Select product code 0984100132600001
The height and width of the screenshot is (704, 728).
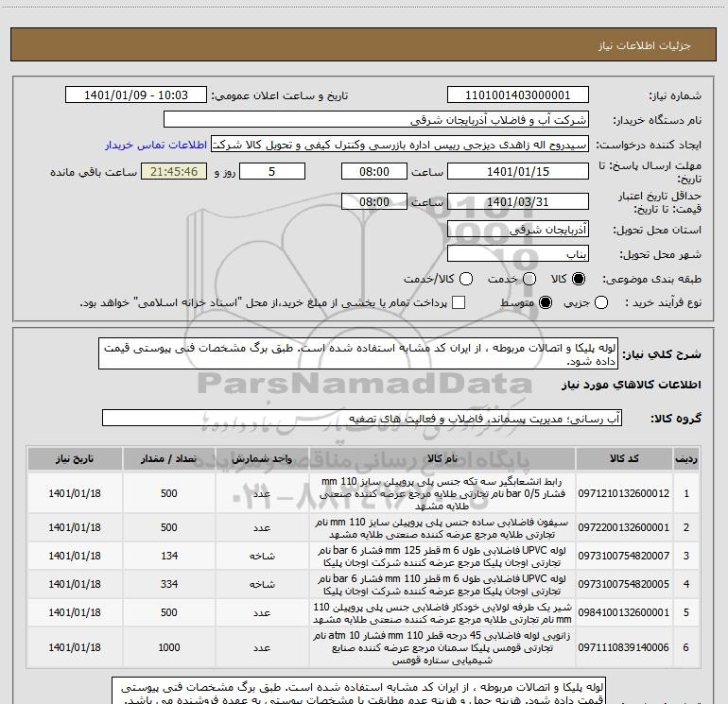[624, 612]
